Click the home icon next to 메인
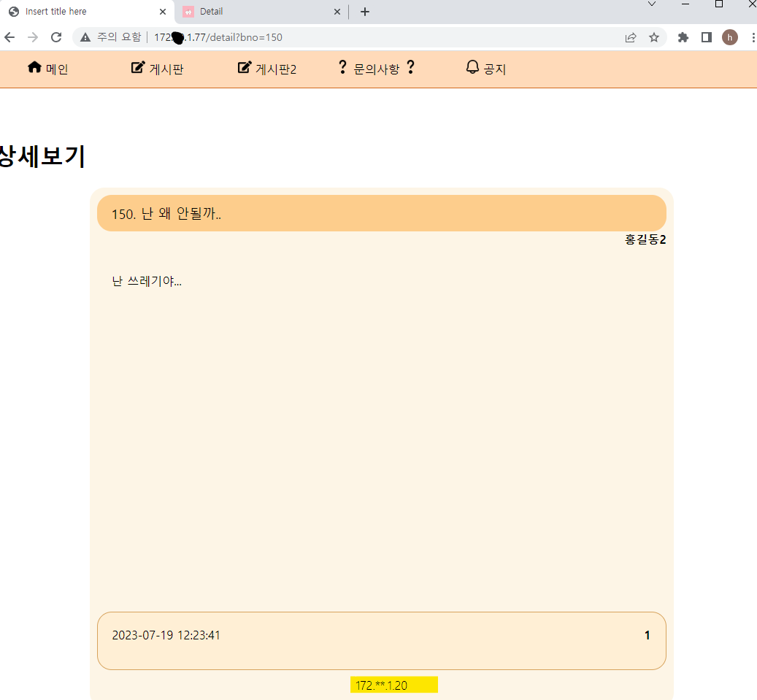Screen dimensions: 757x700 (34, 67)
